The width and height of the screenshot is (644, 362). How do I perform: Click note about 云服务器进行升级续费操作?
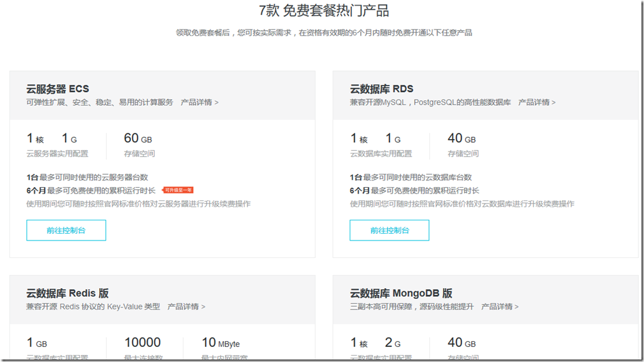pyautogui.click(x=138, y=204)
